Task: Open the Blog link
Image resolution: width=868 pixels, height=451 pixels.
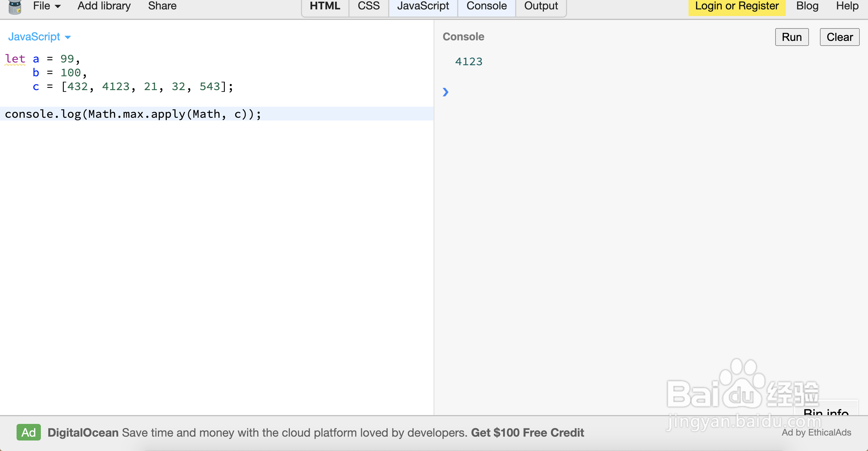Action: pos(807,6)
